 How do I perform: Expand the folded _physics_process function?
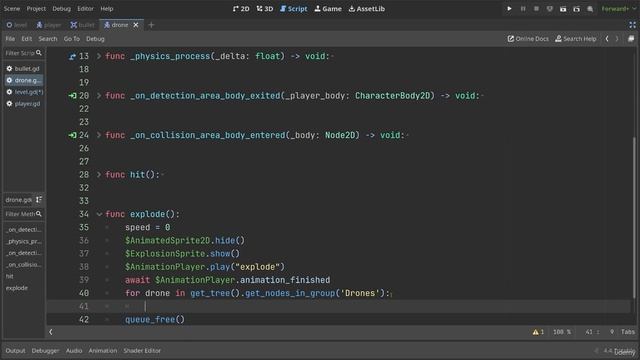[x=99, y=56]
